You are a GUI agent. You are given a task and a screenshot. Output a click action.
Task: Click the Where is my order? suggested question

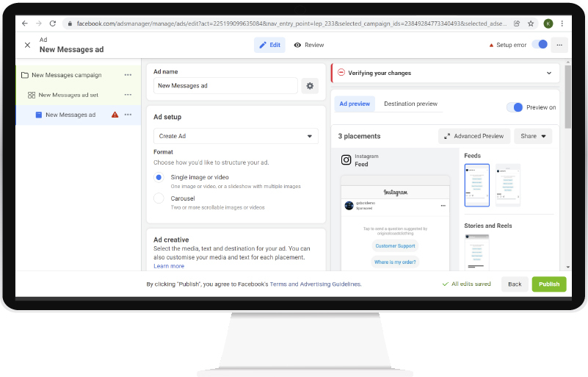point(395,262)
